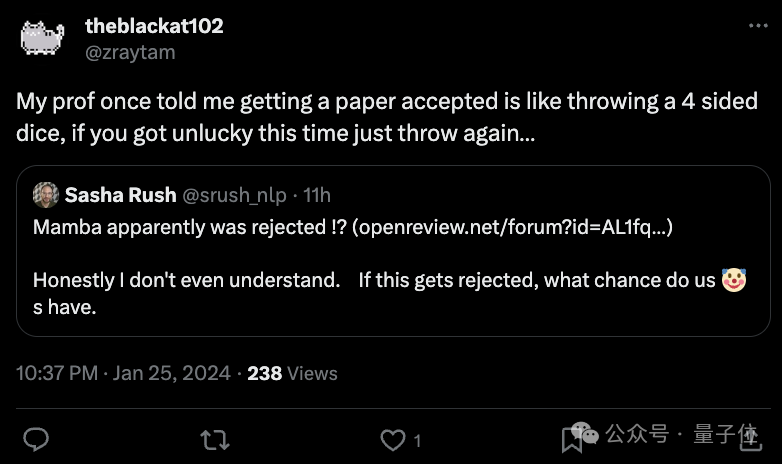Open the three-dot more options menu
Viewport: 782px width, 464px height.
[758, 27]
